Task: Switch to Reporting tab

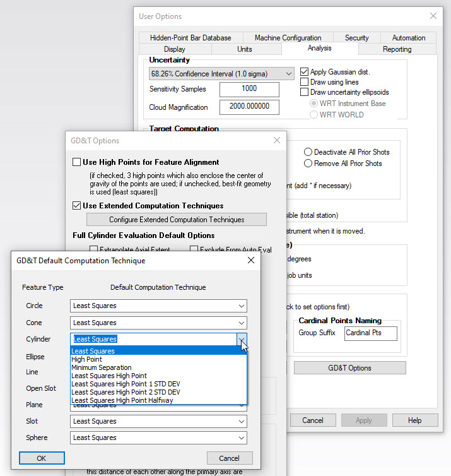Action: 397,49
